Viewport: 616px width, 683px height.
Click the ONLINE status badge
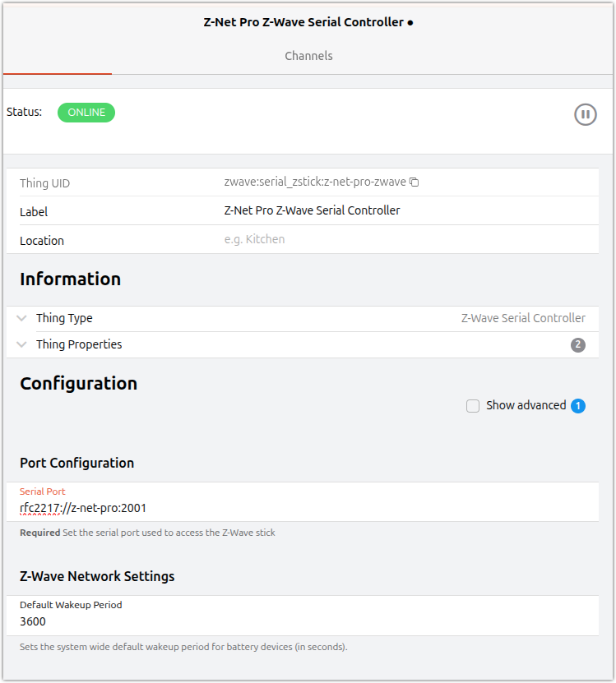coord(86,113)
